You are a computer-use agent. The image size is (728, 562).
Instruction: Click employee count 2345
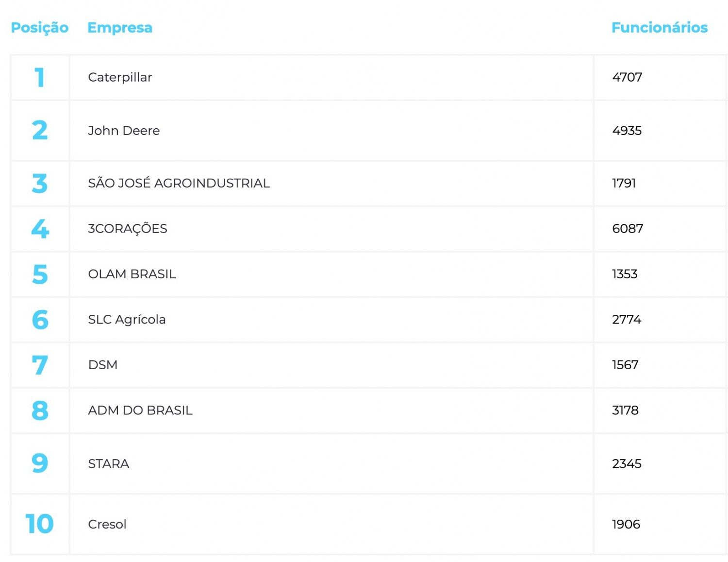[x=627, y=464]
